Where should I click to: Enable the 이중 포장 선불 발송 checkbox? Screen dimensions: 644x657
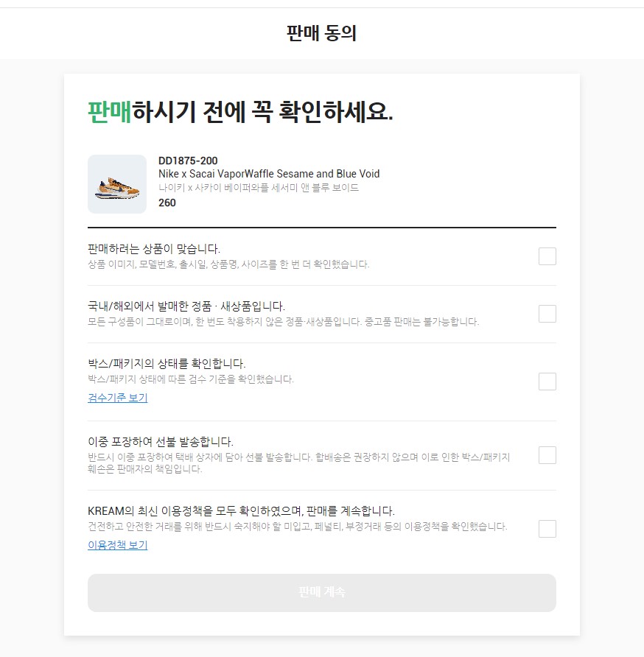coord(547,454)
